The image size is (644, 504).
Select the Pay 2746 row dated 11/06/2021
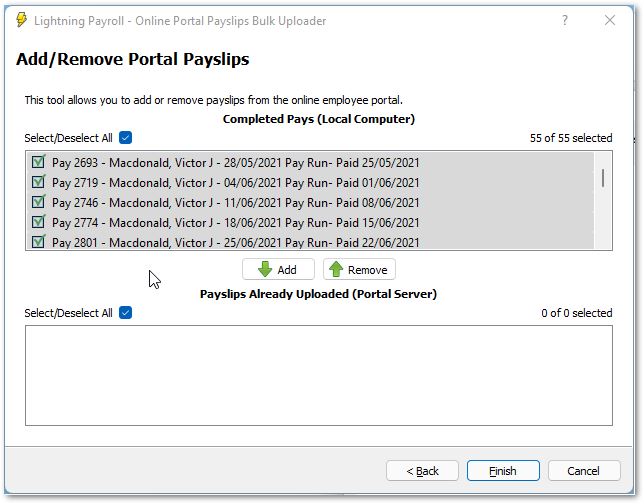click(235, 202)
